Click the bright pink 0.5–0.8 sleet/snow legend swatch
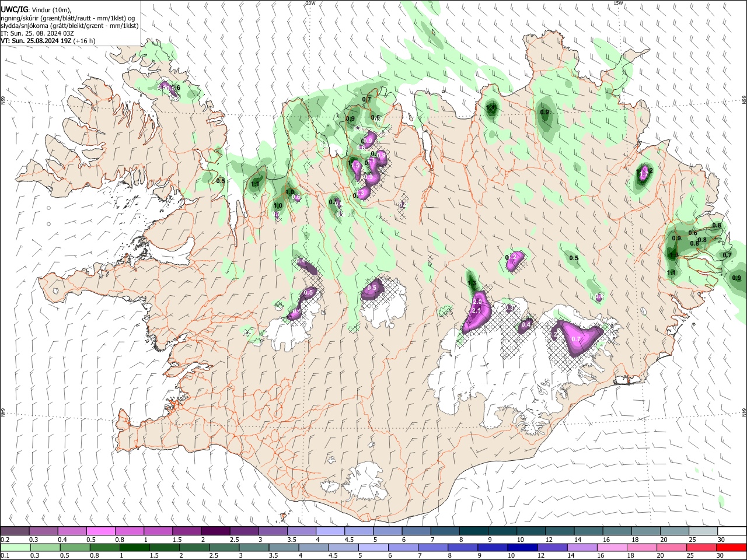747x560 pixels. point(100,531)
